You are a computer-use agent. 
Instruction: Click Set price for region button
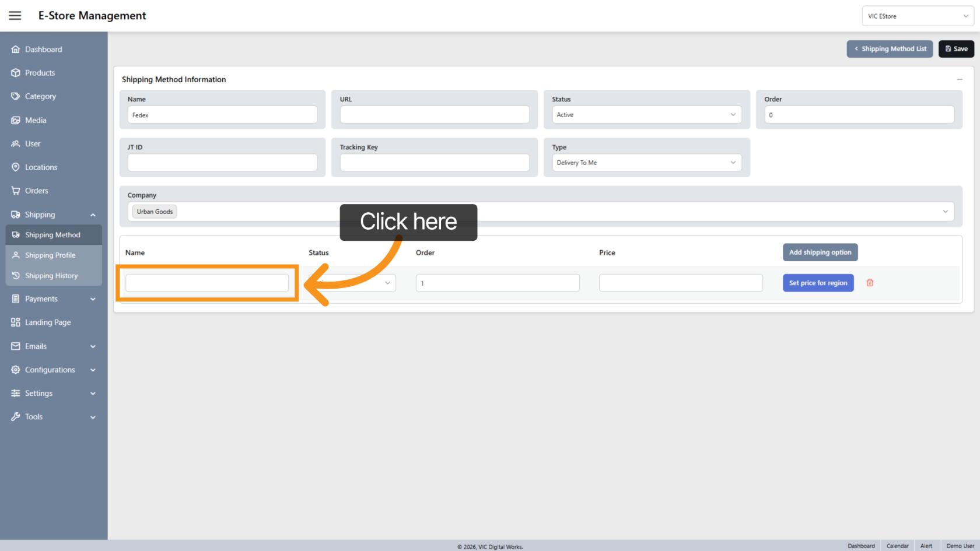click(x=818, y=283)
